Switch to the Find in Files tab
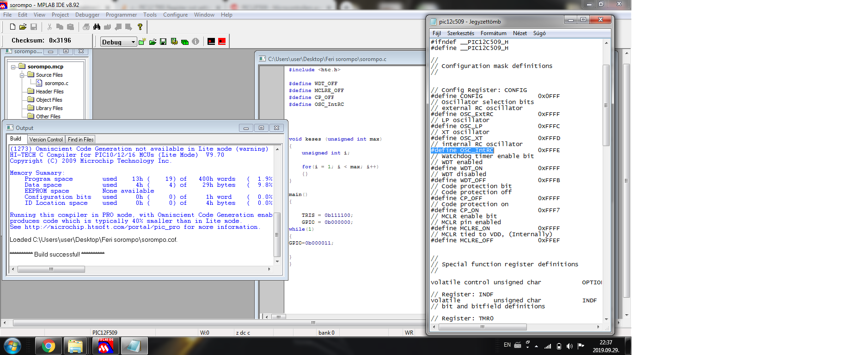 80,140
